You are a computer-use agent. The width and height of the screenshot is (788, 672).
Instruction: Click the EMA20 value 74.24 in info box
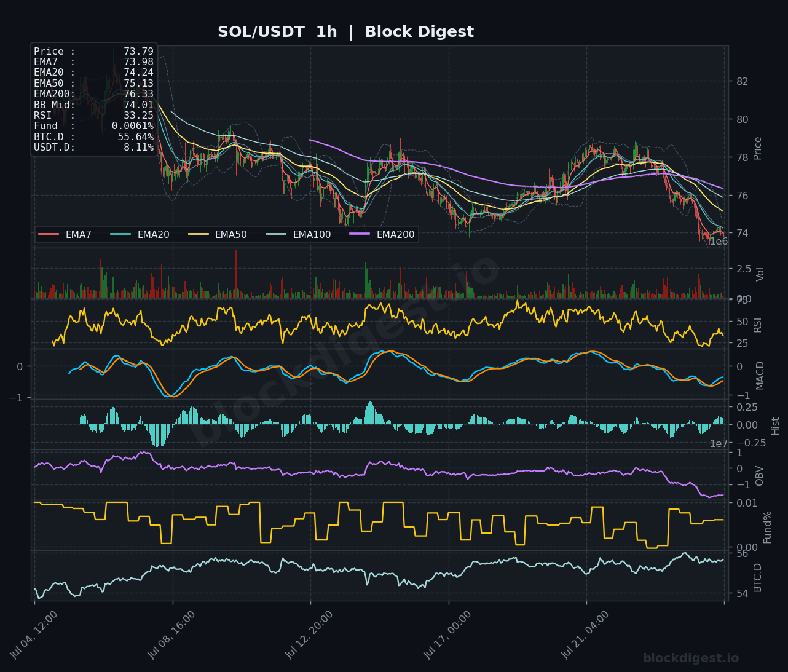coord(138,73)
